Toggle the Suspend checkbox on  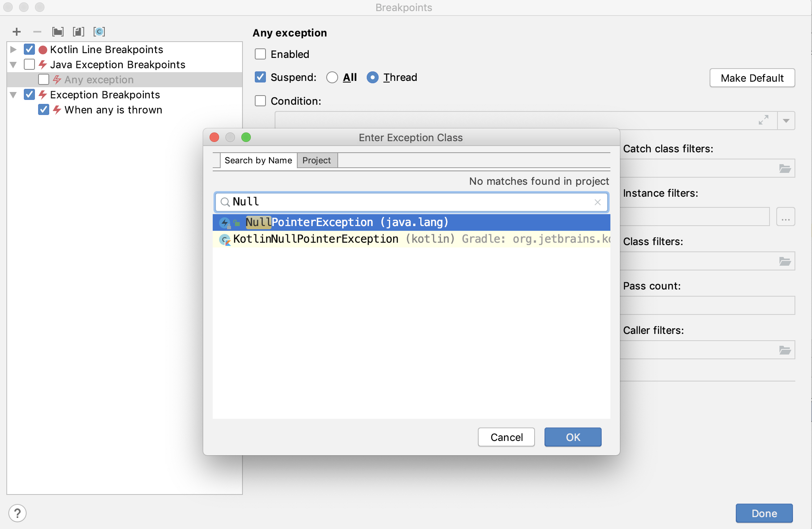[x=262, y=77]
